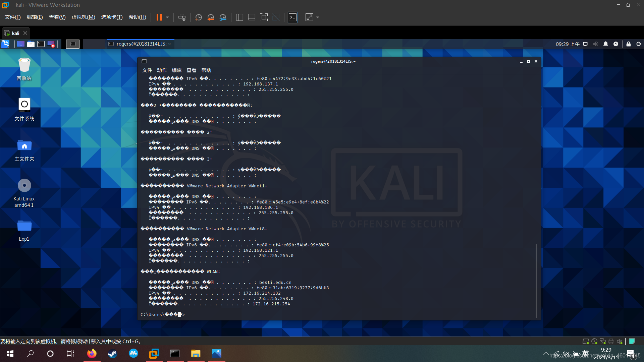Pause the virtual machine with the orange pause icon
The image size is (644, 362).
coord(159,17)
